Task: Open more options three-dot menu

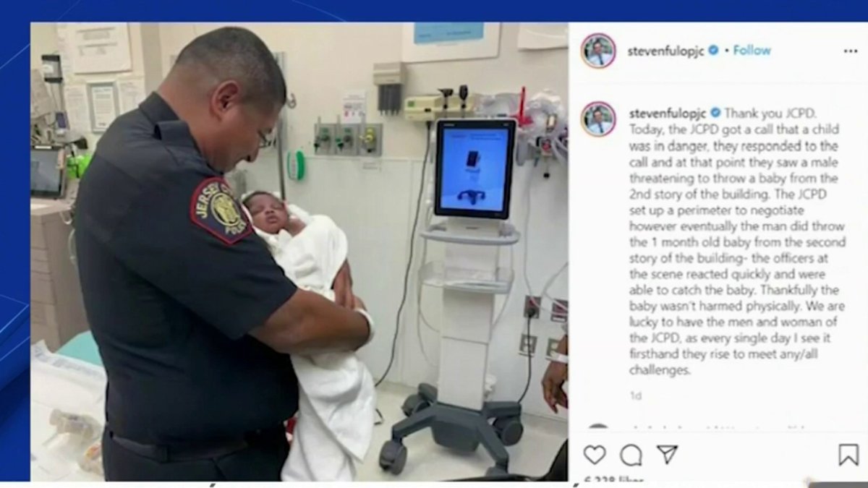Action: [851, 51]
